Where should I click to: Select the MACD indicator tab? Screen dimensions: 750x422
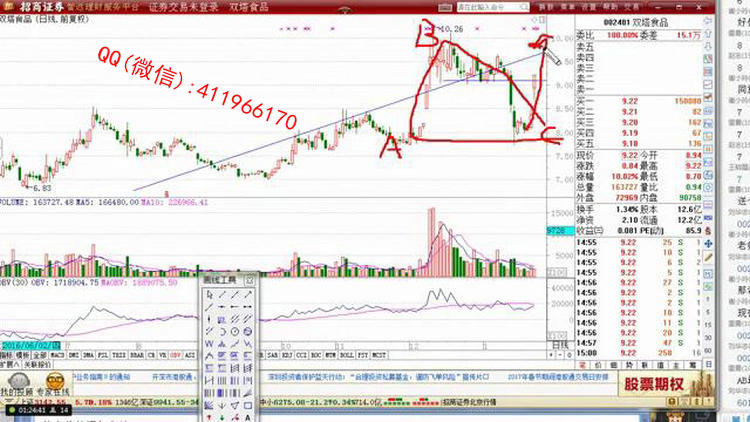[57, 355]
